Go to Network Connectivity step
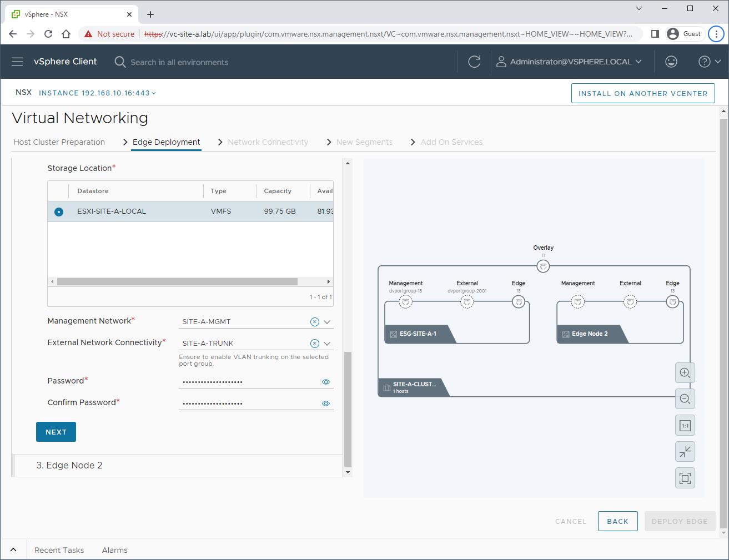The height and width of the screenshot is (560, 729). [268, 142]
